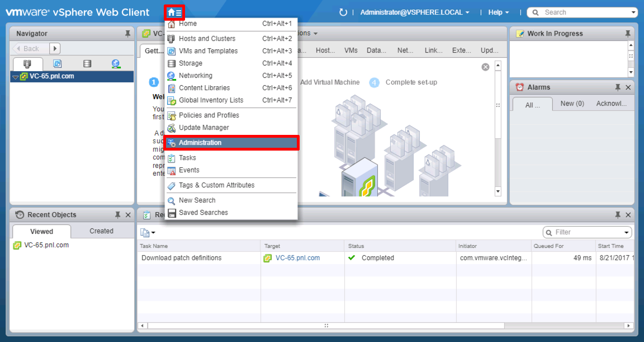Open Policies and Profiles from the menu
The image size is (644, 342).
click(x=231, y=115)
